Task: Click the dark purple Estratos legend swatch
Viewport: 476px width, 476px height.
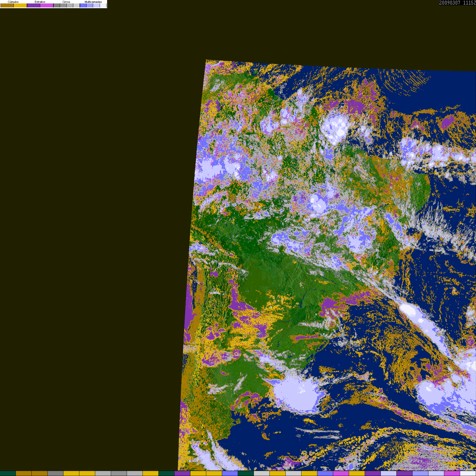Action: (34, 5)
